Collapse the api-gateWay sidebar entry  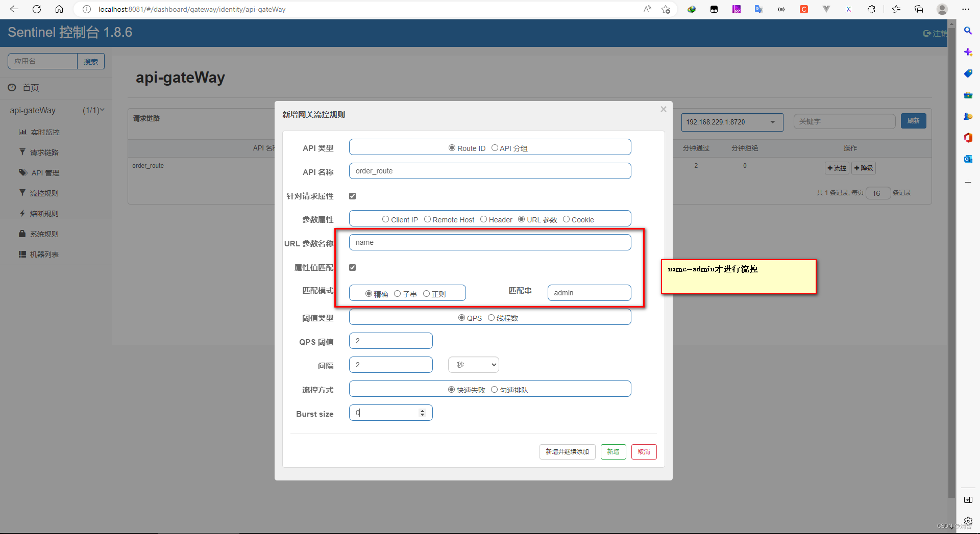click(x=103, y=110)
